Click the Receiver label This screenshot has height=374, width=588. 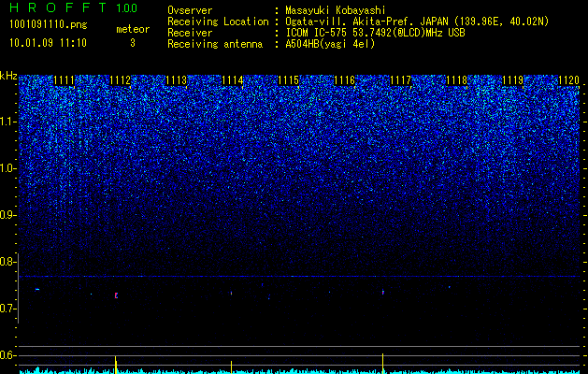[190, 33]
